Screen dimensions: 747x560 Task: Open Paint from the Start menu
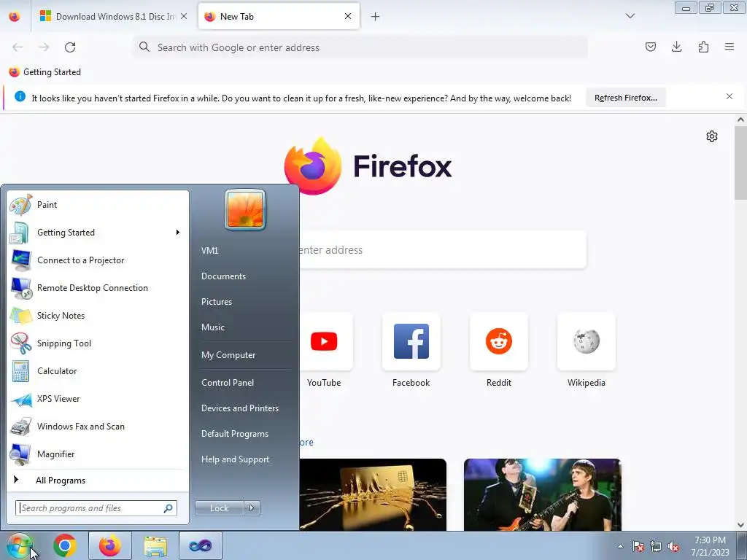(98, 205)
